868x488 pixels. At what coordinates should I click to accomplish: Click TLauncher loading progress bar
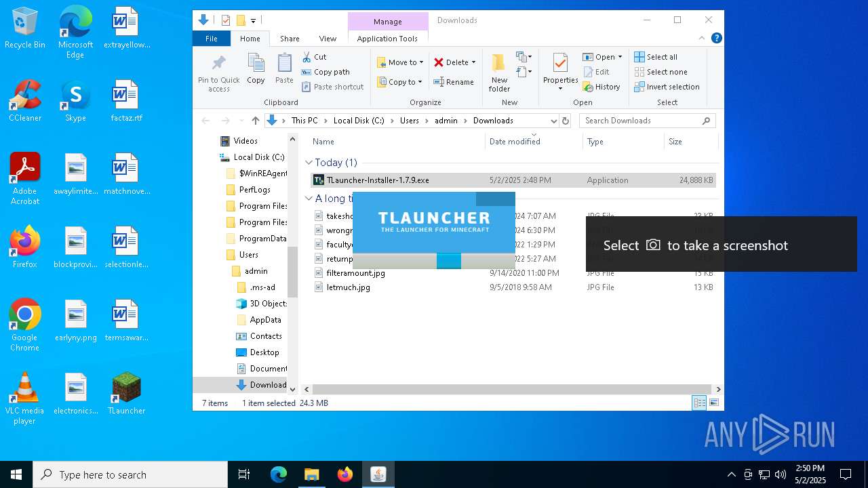coord(434,260)
